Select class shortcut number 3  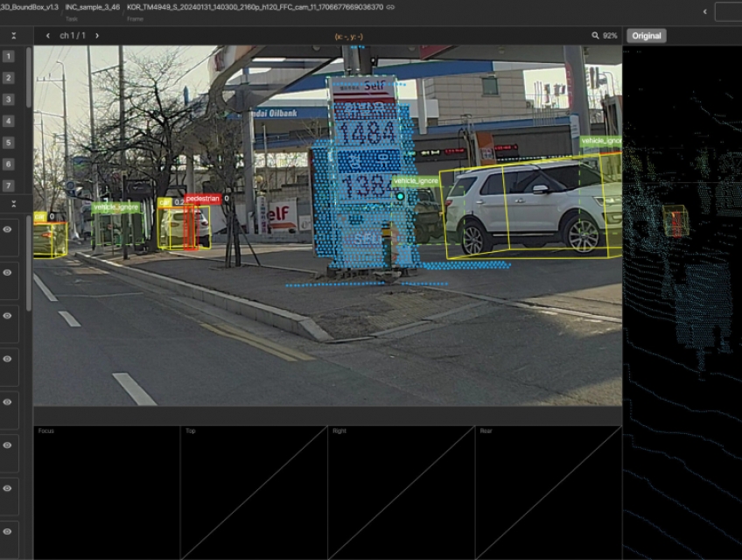[8, 100]
